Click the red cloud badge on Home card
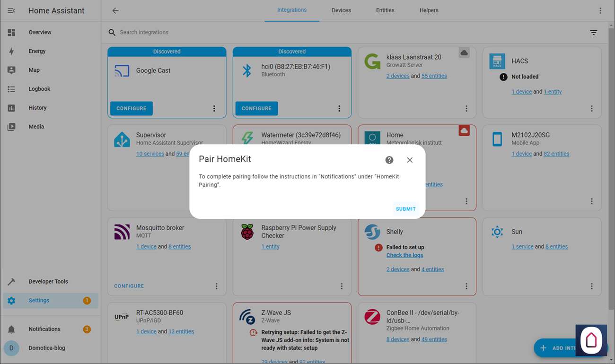615x364 pixels. [464, 130]
